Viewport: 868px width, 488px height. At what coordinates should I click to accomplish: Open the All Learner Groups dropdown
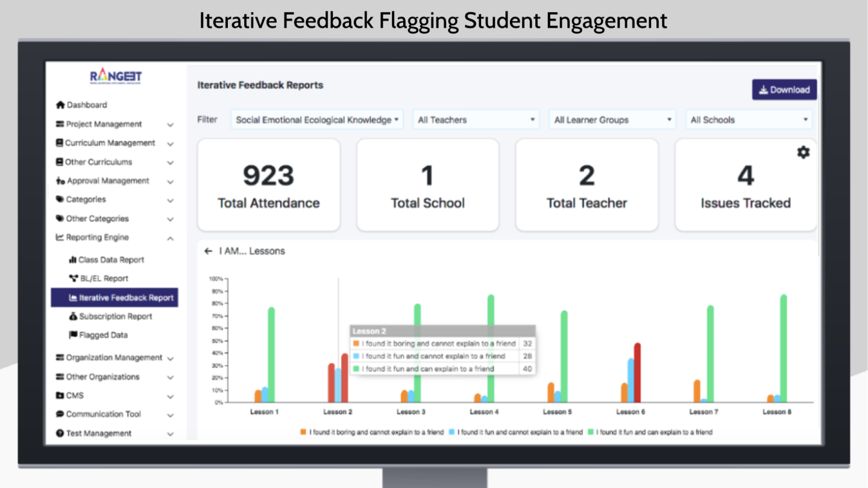[x=612, y=120]
